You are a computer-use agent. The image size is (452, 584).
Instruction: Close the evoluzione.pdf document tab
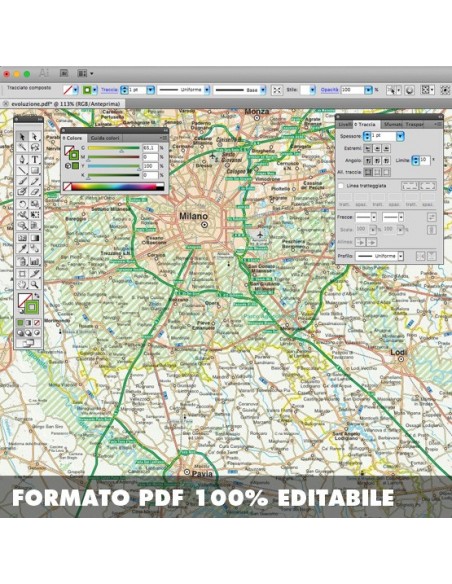pyautogui.click(x=6, y=104)
